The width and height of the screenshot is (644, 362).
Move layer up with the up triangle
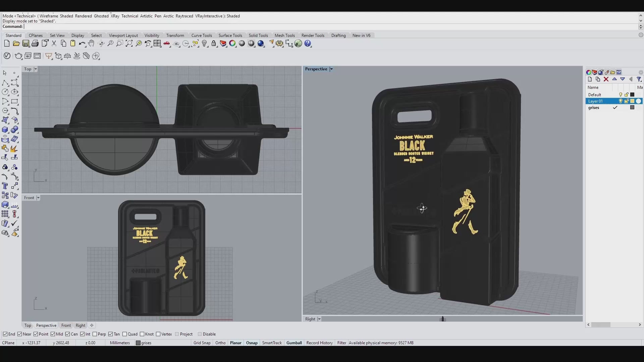[614, 79]
